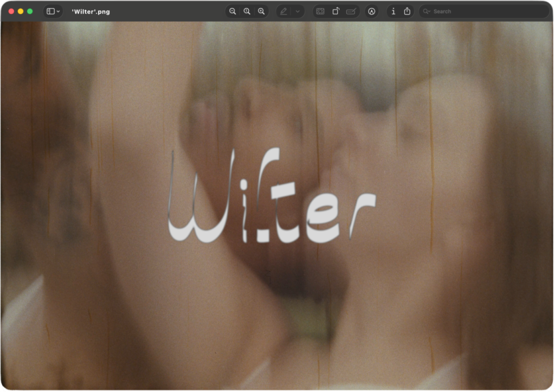Close the Preview window with red button
555x392 pixels.
(11, 11)
